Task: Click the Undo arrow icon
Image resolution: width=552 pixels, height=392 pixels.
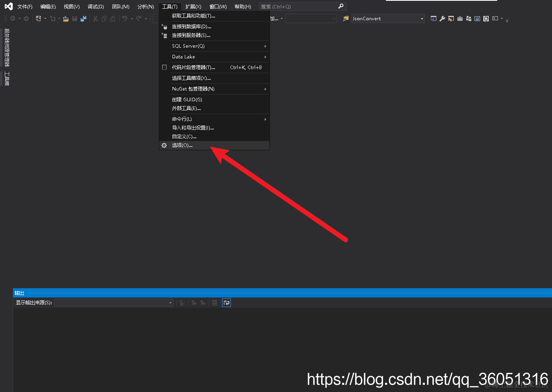Action: tap(125, 19)
